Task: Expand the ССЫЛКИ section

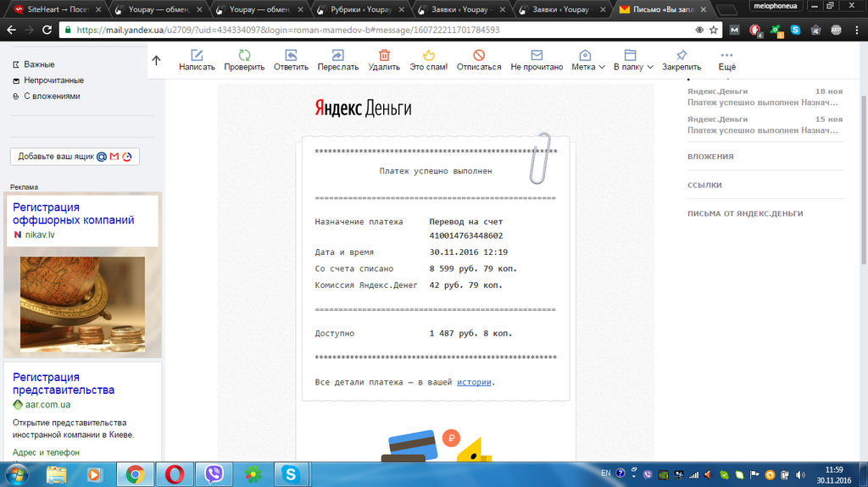Action: [704, 185]
